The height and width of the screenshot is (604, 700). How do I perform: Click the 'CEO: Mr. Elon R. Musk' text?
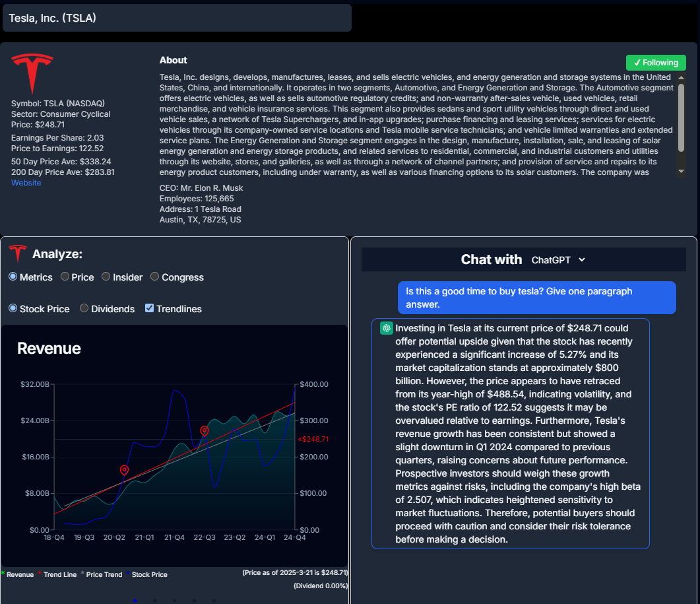(201, 188)
